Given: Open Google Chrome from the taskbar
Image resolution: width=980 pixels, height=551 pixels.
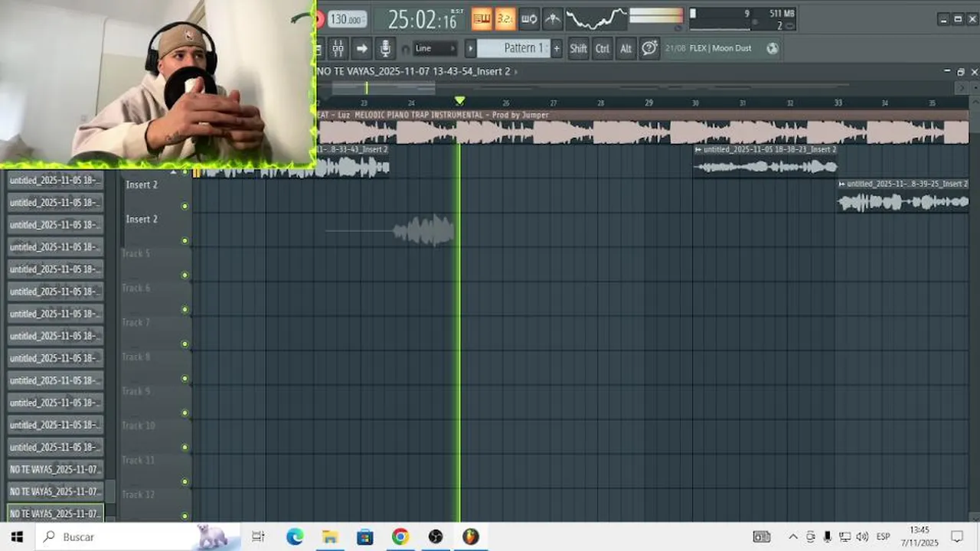Looking at the screenshot, I should tap(400, 537).
